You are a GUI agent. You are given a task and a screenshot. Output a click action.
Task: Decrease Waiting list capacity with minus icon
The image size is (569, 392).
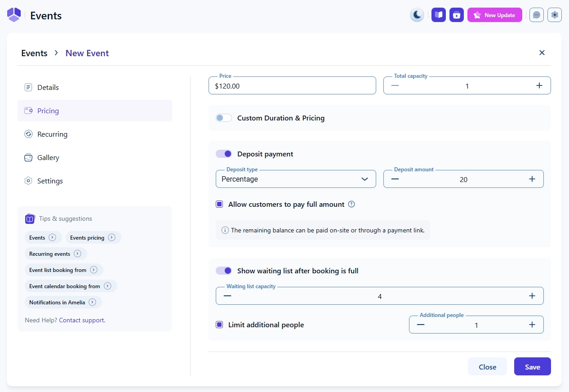tap(227, 296)
